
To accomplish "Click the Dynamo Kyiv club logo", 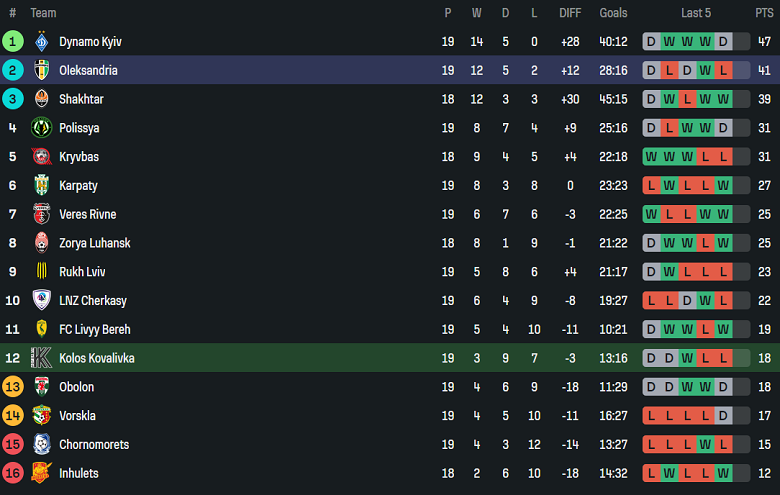I will point(42,42).
